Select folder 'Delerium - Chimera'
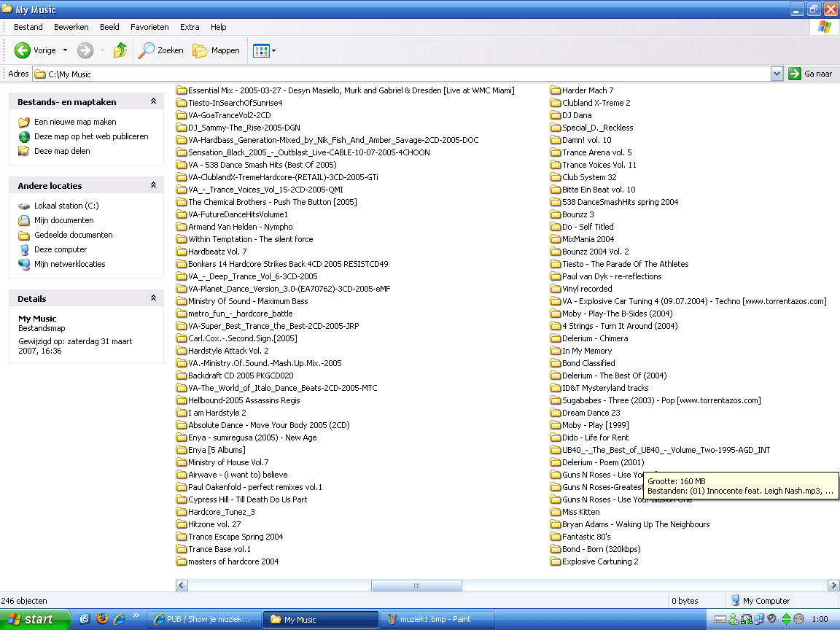 pos(589,338)
